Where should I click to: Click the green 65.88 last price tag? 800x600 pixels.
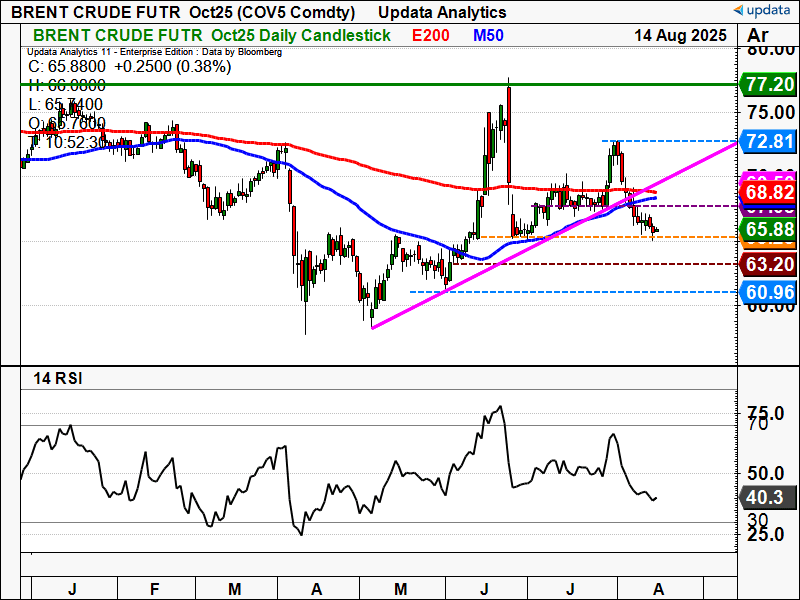click(767, 229)
